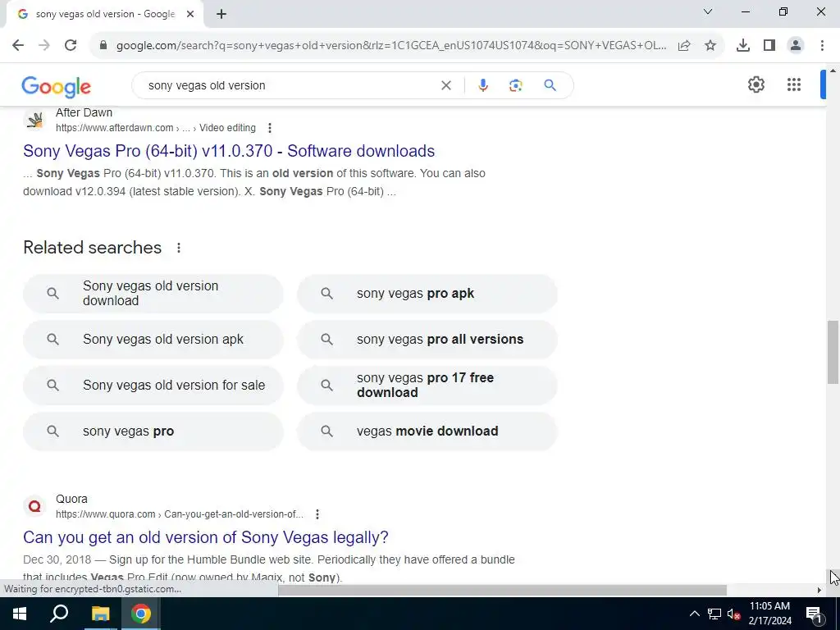This screenshot has height=630, width=840.
Task: Search by image with Google Lens icon
Action: [x=515, y=85]
